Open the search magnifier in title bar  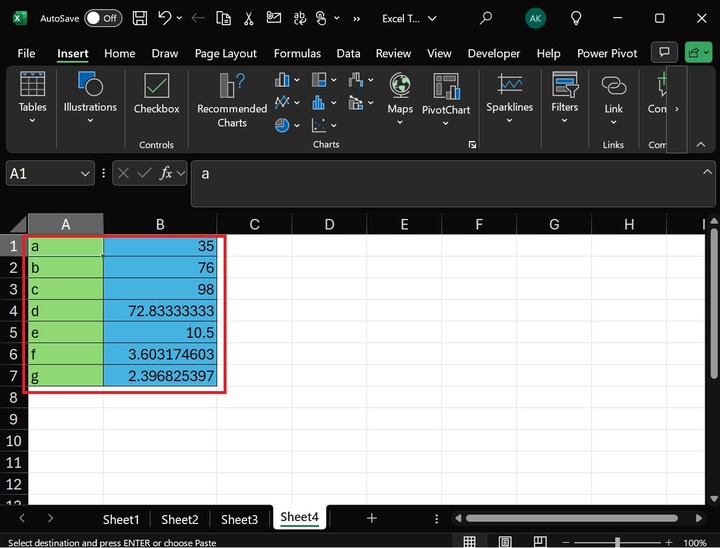[x=486, y=18]
